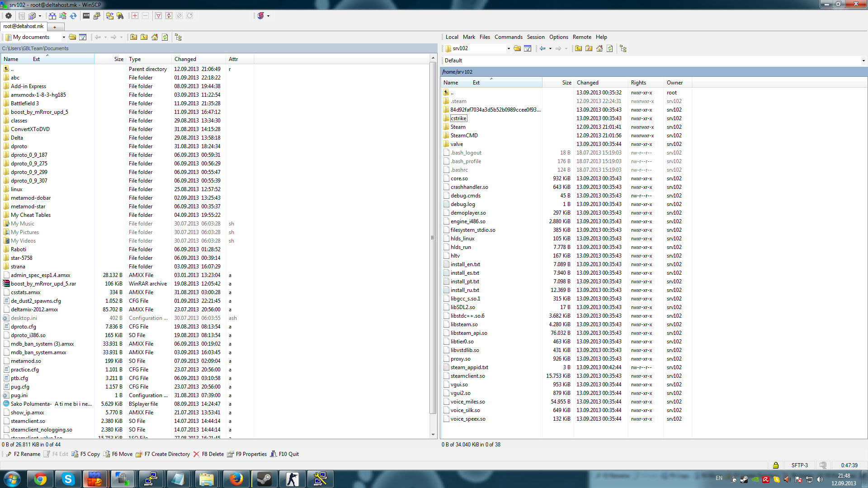Click F2 Rename button
This screenshot has height=488, width=868.
pos(23,454)
